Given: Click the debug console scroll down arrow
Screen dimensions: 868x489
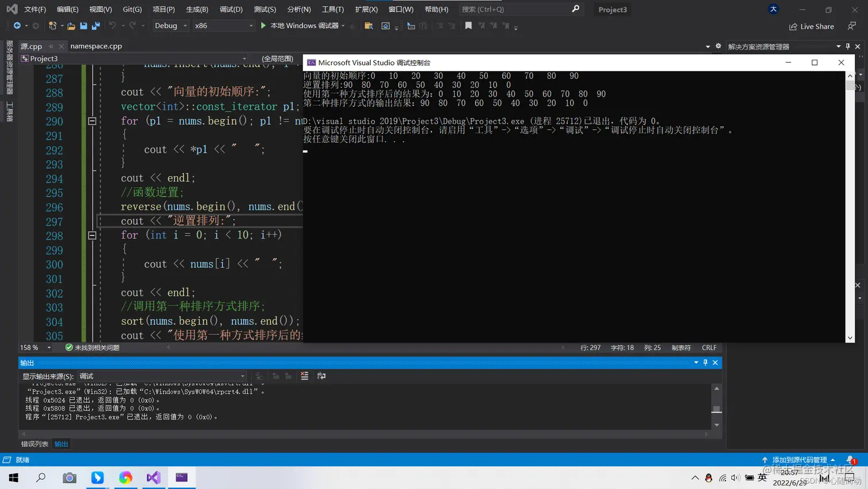Looking at the screenshot, I should pos(850,338).
